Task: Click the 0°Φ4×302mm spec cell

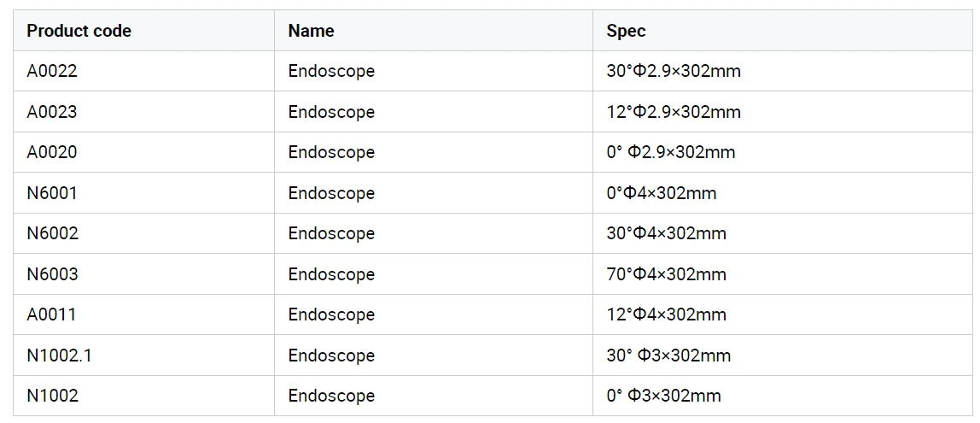Action: click(783, 193)
